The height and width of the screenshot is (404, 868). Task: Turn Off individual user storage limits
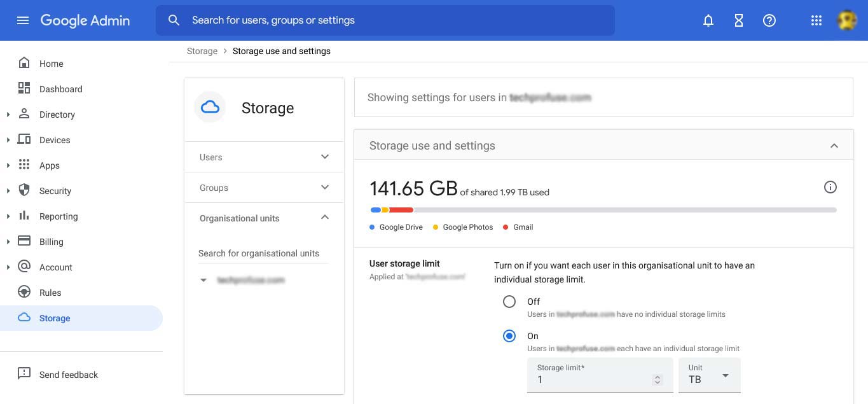pyautogui.click(x=509, y=301)
